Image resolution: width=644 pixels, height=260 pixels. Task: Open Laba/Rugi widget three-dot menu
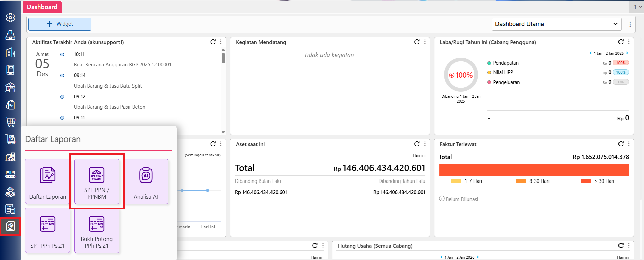point(629,42)
